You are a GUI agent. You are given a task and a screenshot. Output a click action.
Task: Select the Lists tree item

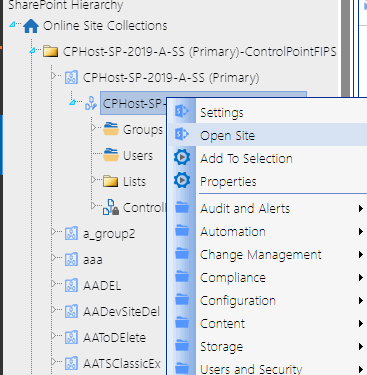click(x=134, y=181)
